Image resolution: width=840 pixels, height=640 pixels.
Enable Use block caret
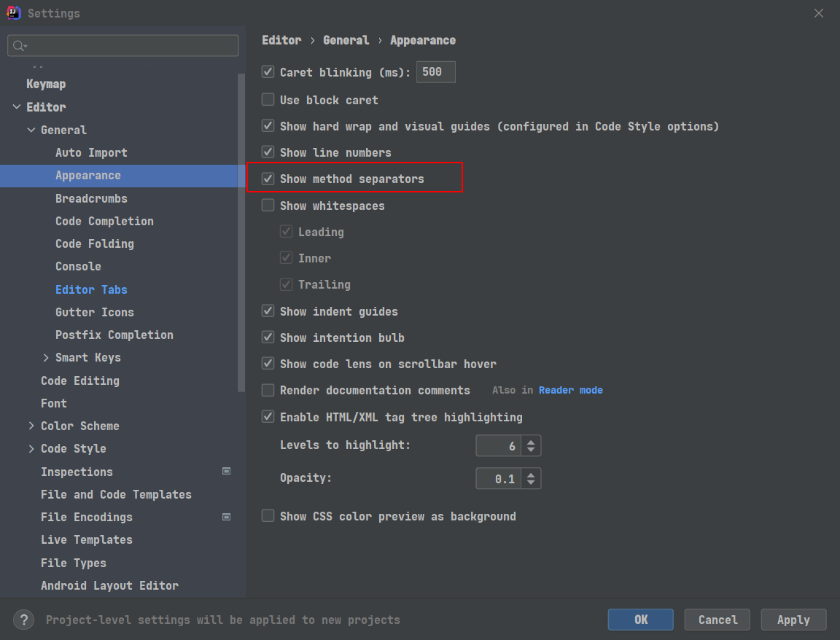click(268, 100)
